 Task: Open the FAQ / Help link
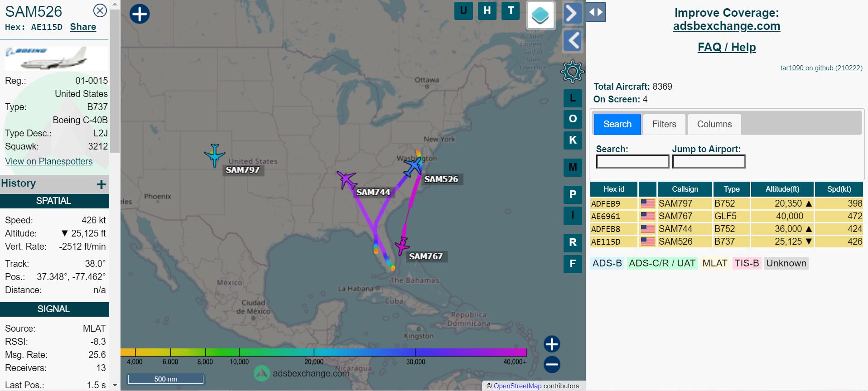[727, 47]
